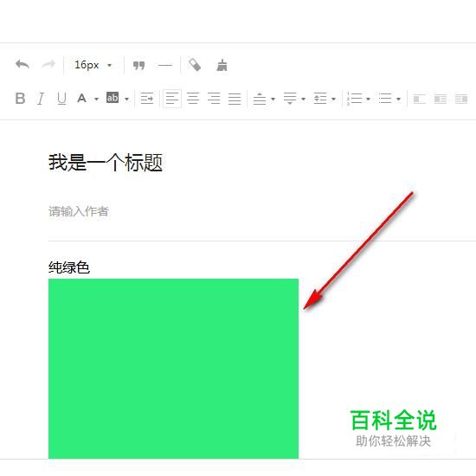Toggle first-line indent
The width and height of the screenshot is (476, 476).
(x=147, y=99)
